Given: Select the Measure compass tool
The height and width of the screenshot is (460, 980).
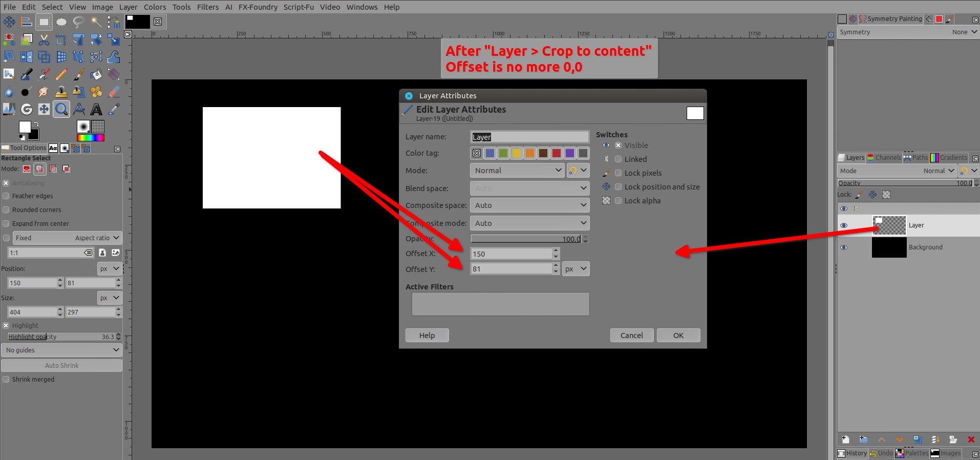Looking at the screenshot, I should point(79,109).
